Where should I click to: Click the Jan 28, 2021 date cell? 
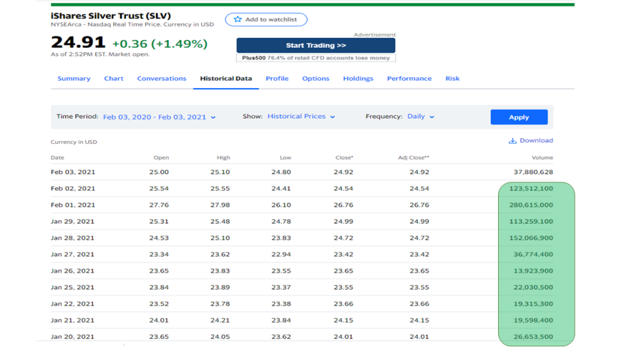click(x=73, y=238)
